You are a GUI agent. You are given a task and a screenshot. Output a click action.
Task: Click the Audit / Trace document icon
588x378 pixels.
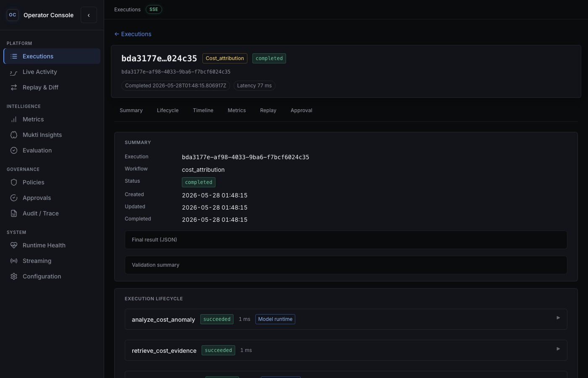point(14,213)
